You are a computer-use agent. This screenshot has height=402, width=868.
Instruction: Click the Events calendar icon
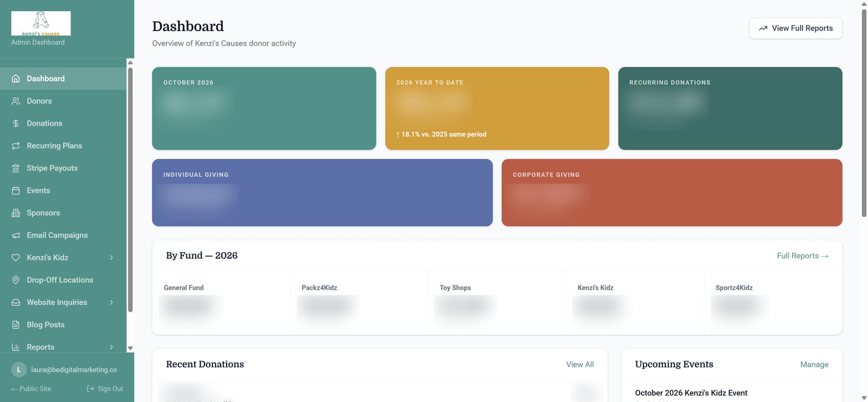click(x=16, y=190)
